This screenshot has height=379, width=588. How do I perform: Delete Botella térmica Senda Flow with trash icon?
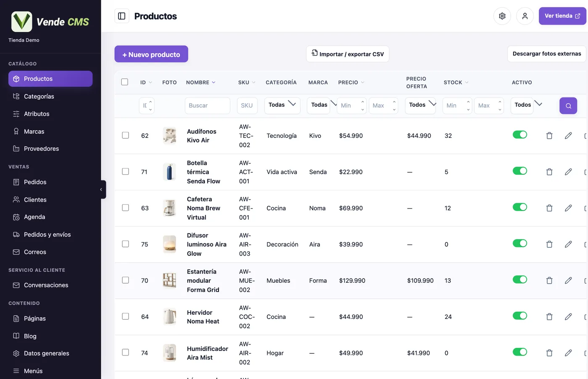(549, 172)
